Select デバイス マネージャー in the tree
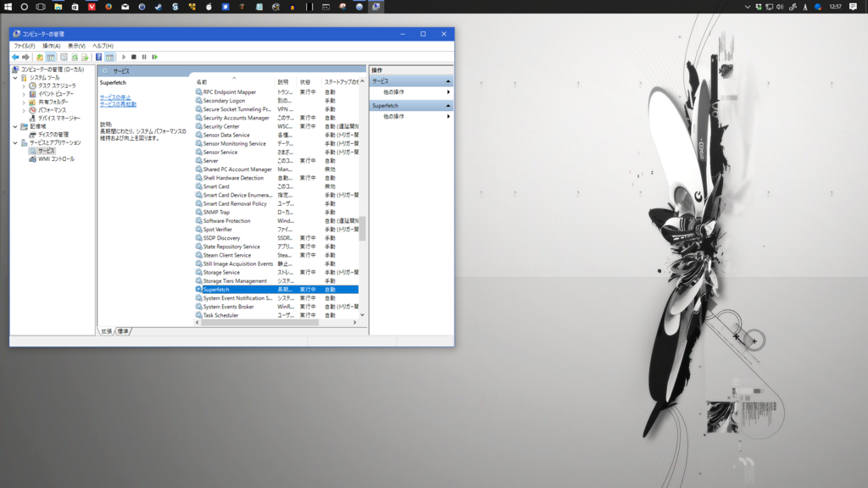The image size is (868, 488). [58, 119]
